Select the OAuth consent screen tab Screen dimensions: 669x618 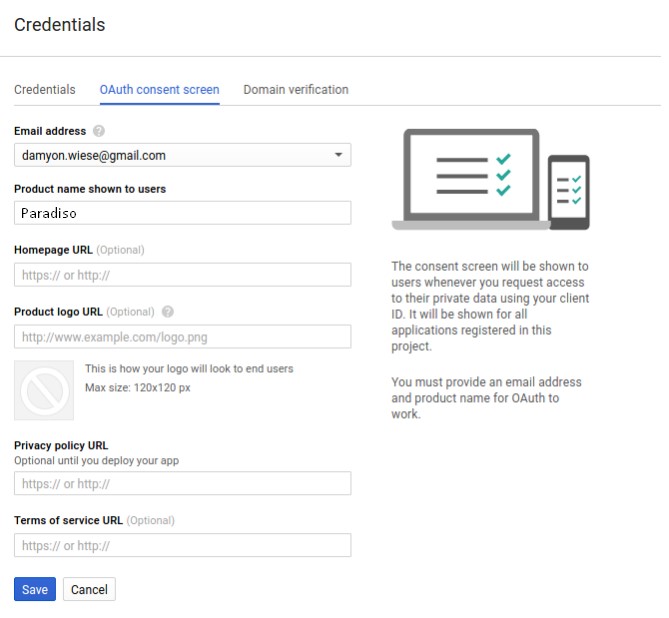[159, 89]
